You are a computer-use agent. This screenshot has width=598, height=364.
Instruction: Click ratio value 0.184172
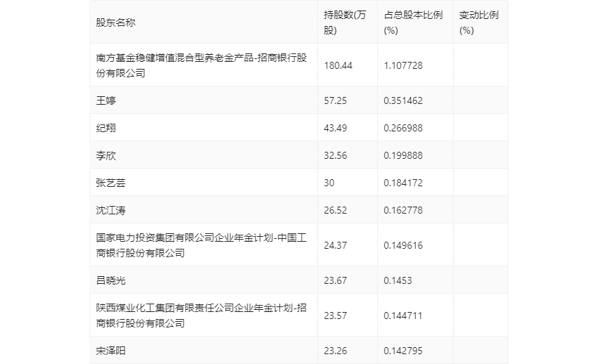click(403, 183)
